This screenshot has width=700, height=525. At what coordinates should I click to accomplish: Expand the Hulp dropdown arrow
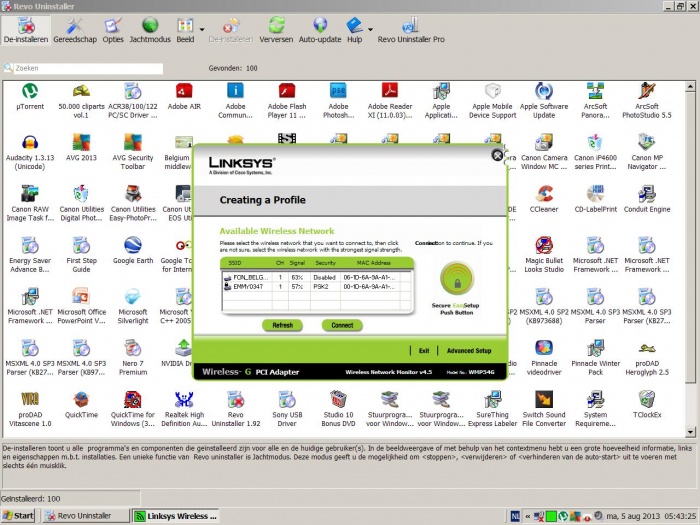(x=370, y=29)
